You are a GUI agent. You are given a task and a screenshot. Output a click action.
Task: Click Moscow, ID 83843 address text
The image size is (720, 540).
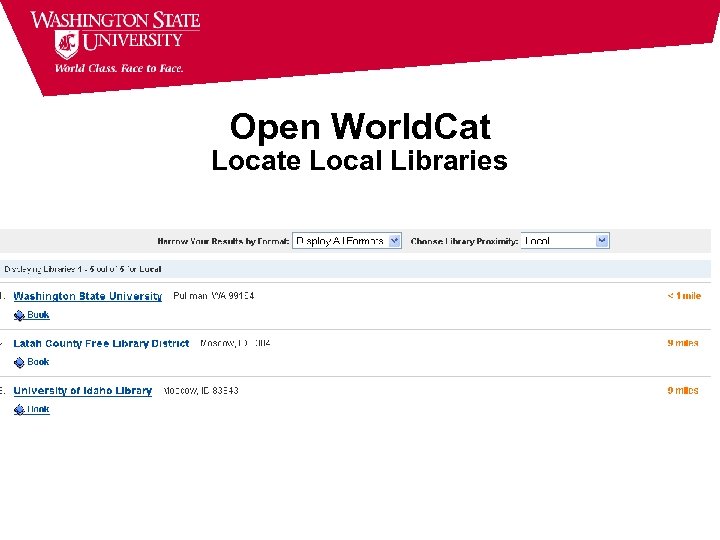[x=201, y=391]
